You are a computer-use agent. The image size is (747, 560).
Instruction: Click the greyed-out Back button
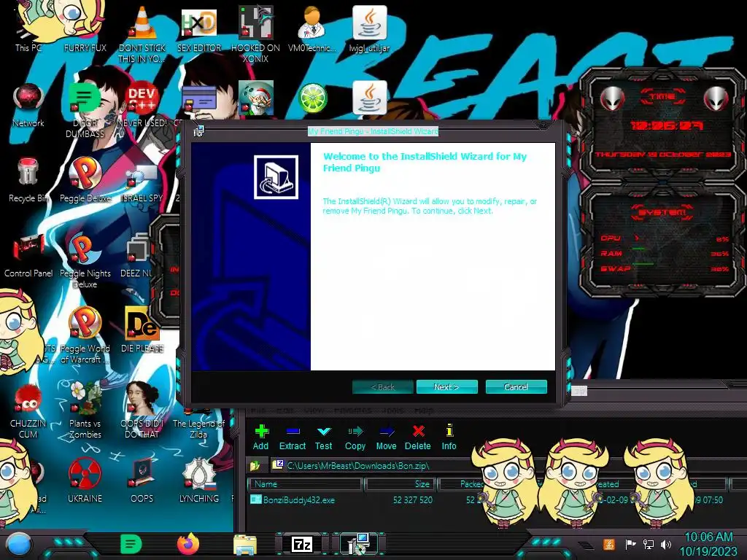click(382, 387)
